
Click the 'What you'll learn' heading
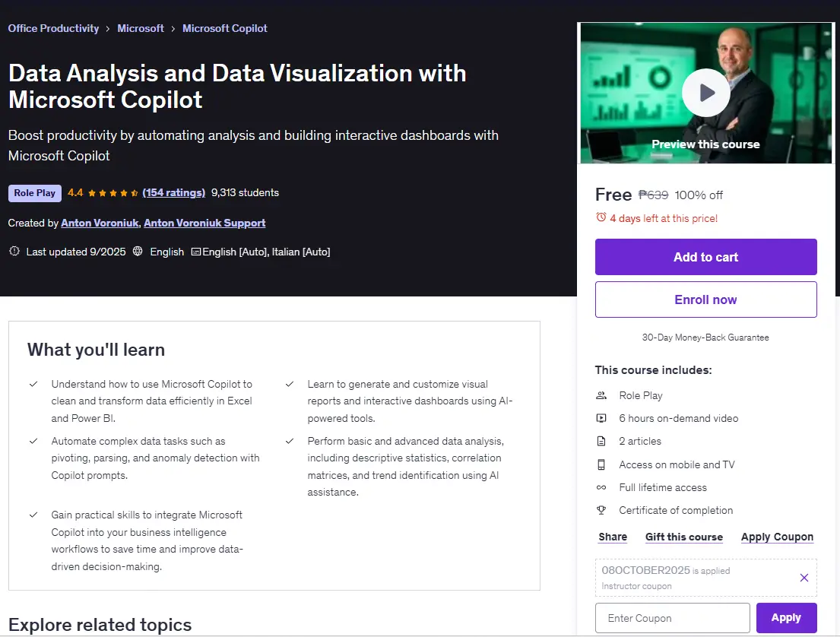coord(97,350)
